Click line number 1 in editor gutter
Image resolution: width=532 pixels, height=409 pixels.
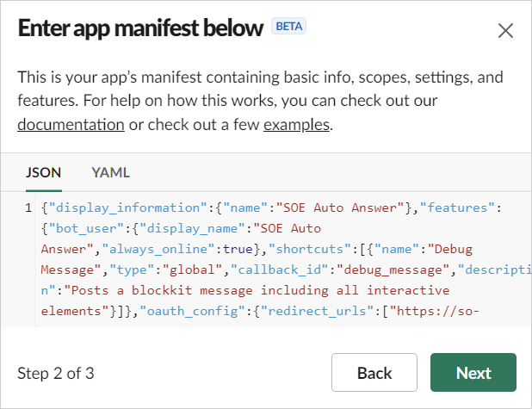pyautogui.click(x=28, y=208)
